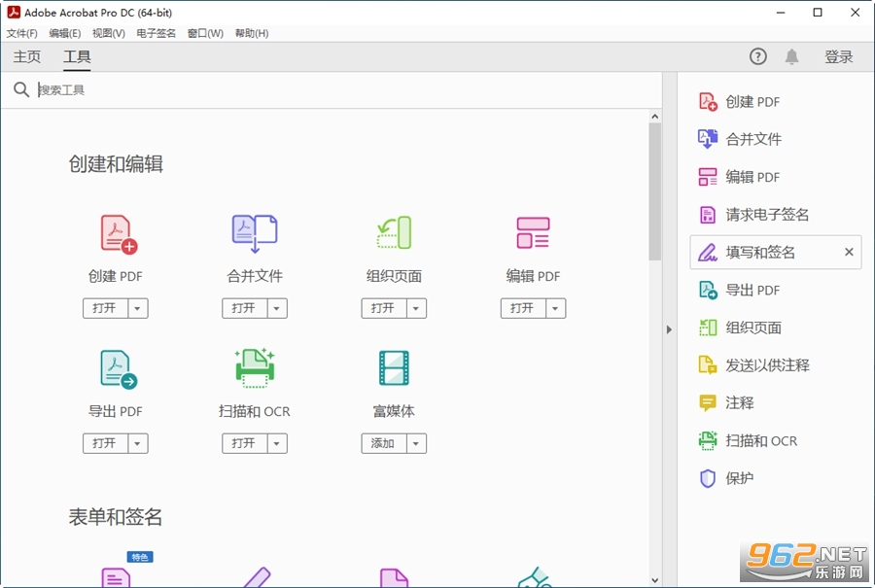Image resolution: width=875 pixels, height=588 pixels.
Task: Select 编辑 PDF icon in right sidebar
Action: coord(708,177)
